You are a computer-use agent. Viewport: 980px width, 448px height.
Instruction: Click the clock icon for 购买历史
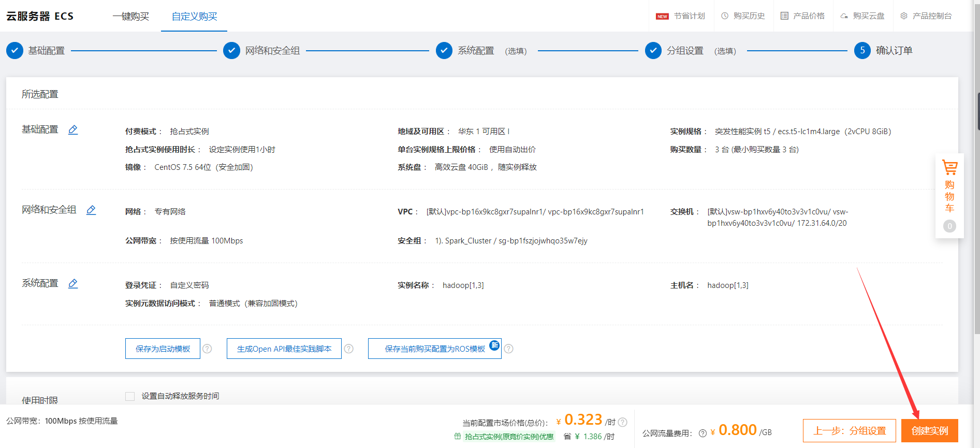click(x=725, y=16)
